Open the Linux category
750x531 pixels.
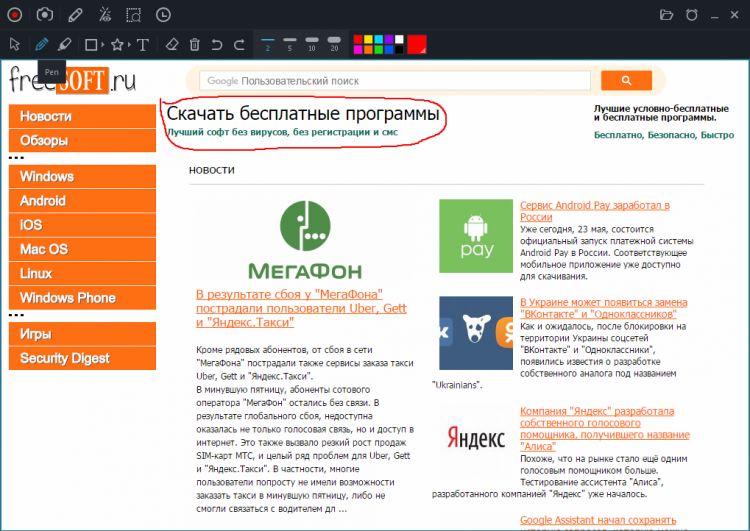[82, 274]
